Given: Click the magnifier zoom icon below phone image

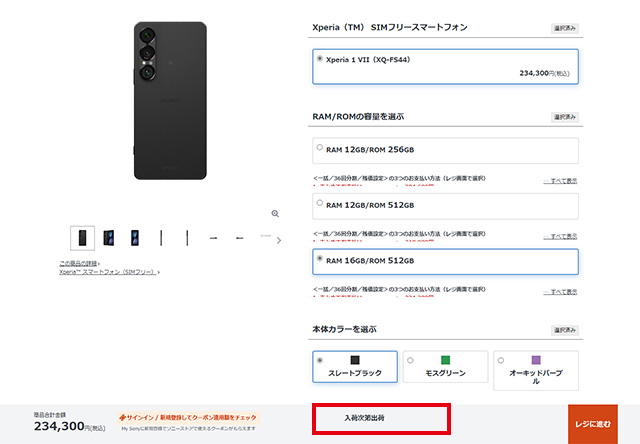Looking at the screenshot, I should point(275,213).
